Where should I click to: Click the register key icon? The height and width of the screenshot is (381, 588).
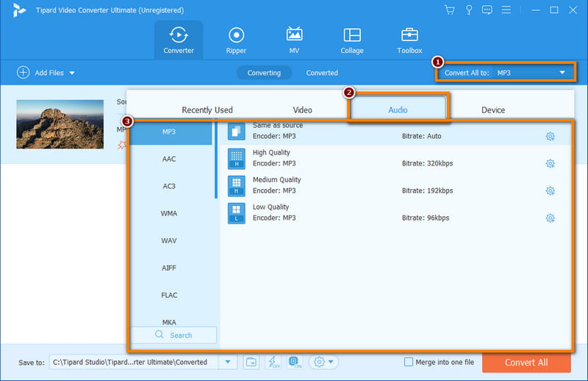469,10
